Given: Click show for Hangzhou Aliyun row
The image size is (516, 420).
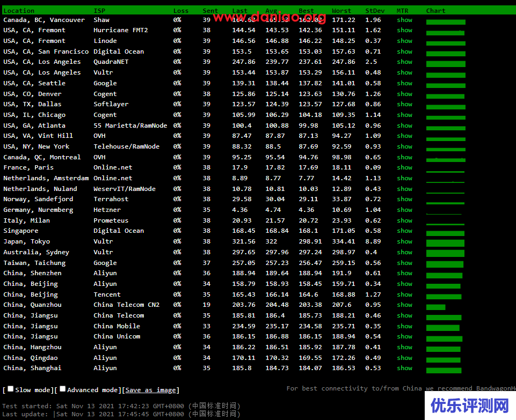Looking at the screenshot, I should tap(404, 348).
